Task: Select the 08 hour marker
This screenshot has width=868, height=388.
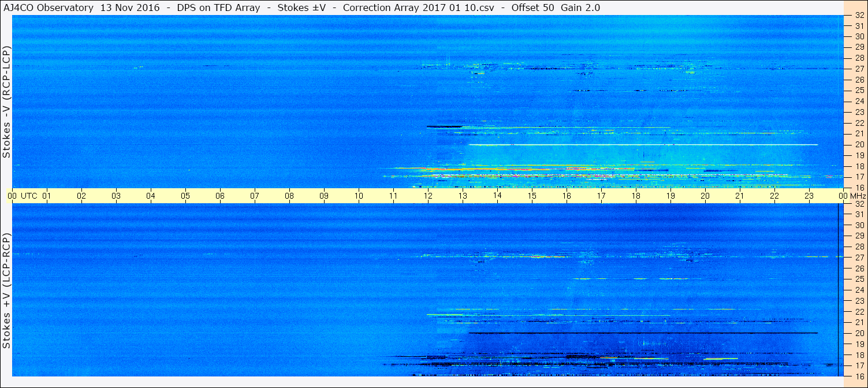Action: point(289,196)
